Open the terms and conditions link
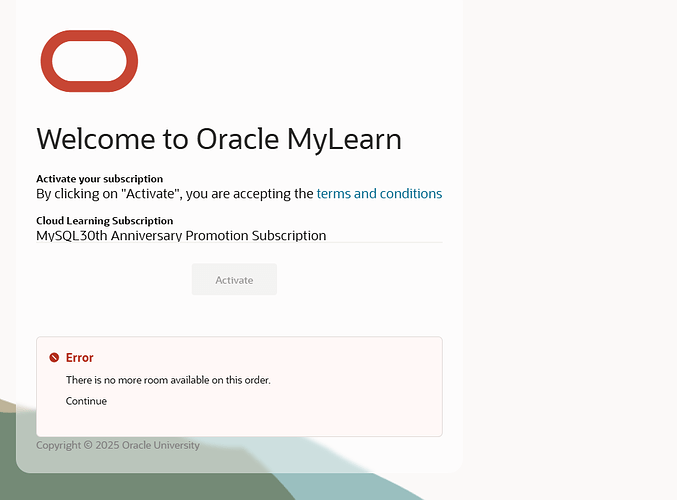 (x=379, y=193)
